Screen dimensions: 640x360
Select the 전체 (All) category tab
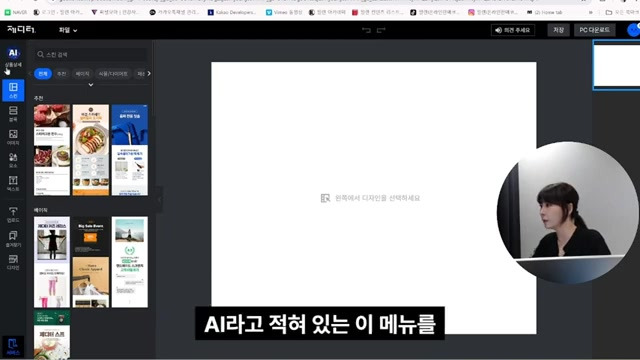point(43,73)
